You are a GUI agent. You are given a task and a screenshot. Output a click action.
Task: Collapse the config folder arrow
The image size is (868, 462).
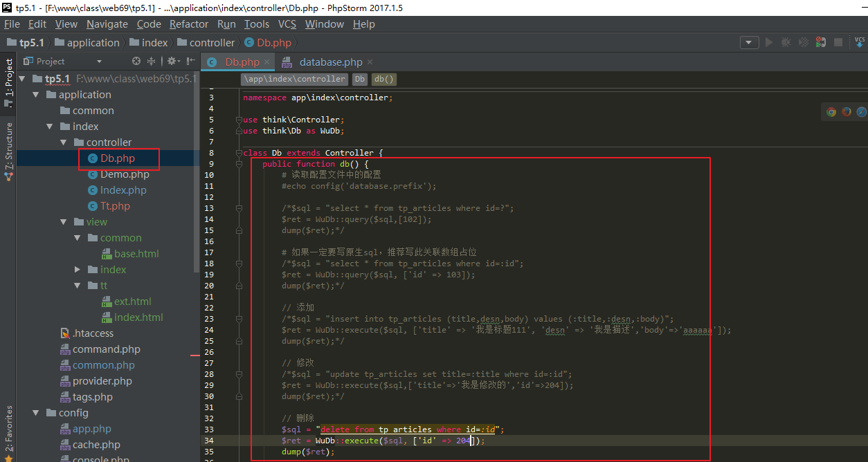tap(36, 413)
